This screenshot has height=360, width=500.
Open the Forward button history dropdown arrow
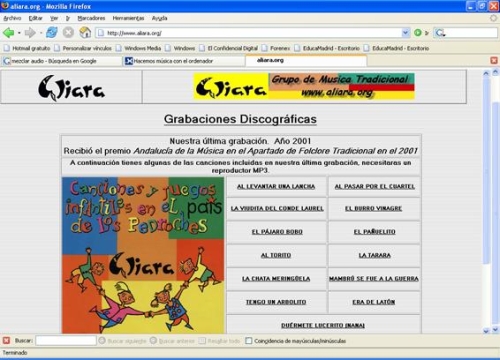coord(41,33)
